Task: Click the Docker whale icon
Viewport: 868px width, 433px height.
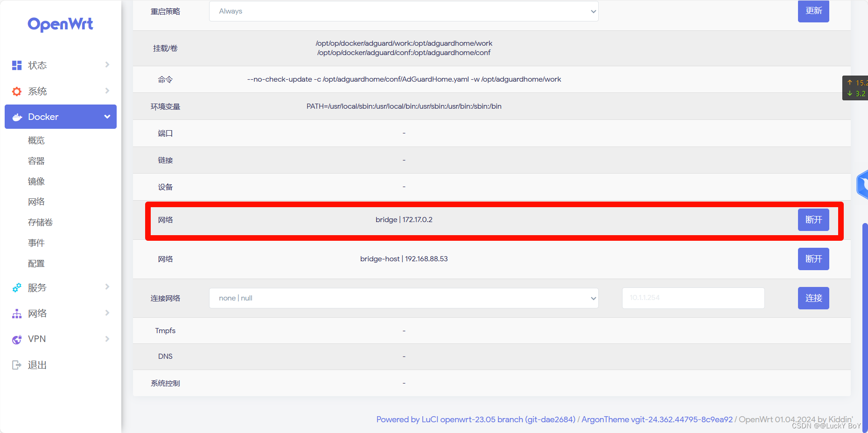Action: (x=17, y=117)
